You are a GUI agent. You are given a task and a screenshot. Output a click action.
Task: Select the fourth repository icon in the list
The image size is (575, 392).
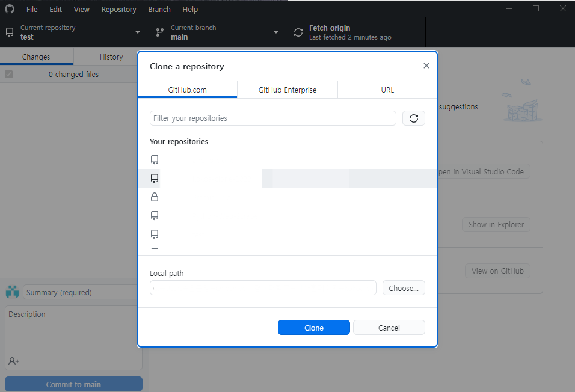tap(155, 215)
